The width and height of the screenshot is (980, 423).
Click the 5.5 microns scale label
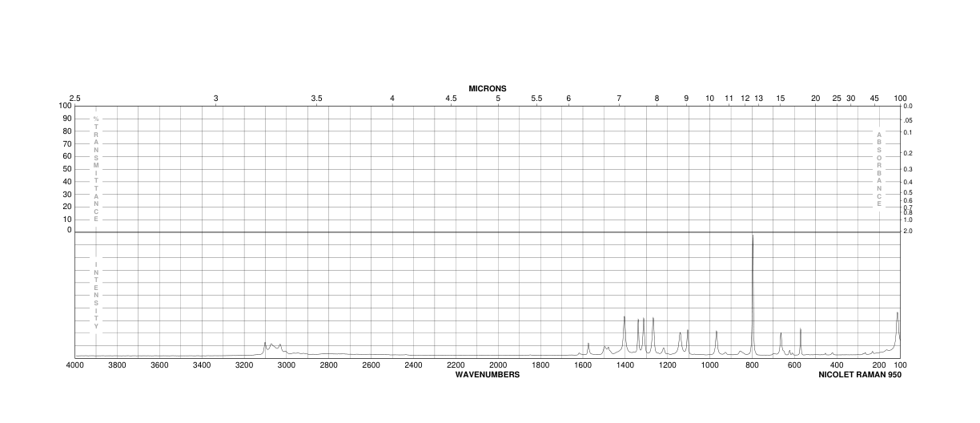pyautogui.click(x=536, y=99)
